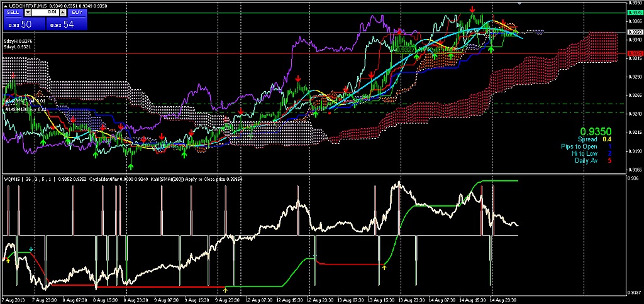This screenshot has width=644, height=304.
Task: Click the current price 0.9350 axis label
Action: 635,31
